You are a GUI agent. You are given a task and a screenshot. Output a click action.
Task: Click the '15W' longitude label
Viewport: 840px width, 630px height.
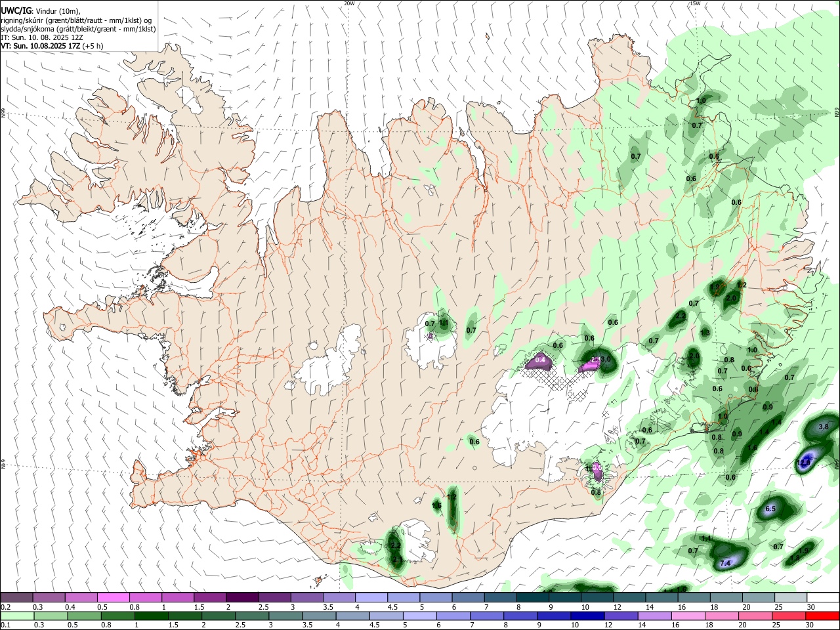tap(694, 3)
